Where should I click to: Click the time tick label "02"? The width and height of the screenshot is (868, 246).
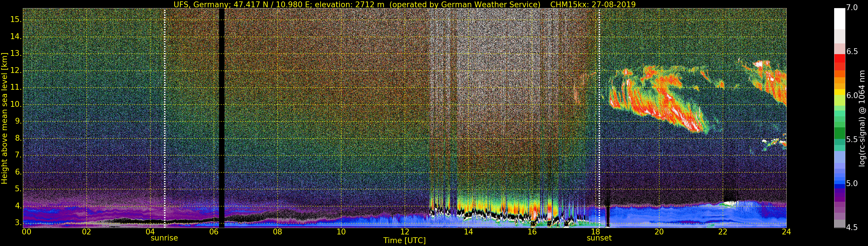click(x=87, y=232)
